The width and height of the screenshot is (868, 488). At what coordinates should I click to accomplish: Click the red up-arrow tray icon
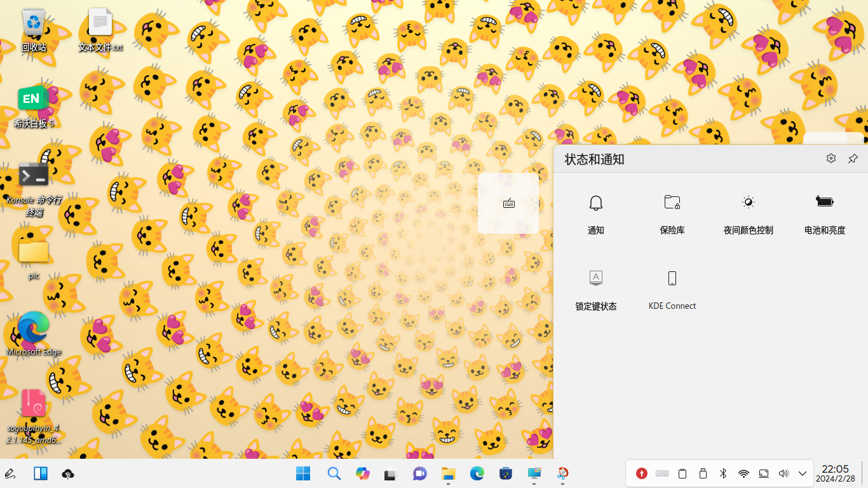point(642,473)
